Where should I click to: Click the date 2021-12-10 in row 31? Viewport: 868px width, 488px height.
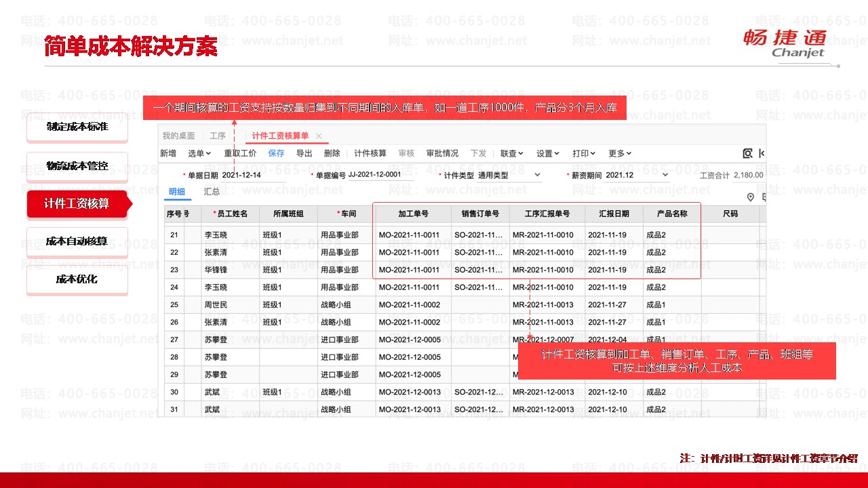point(608,409)
